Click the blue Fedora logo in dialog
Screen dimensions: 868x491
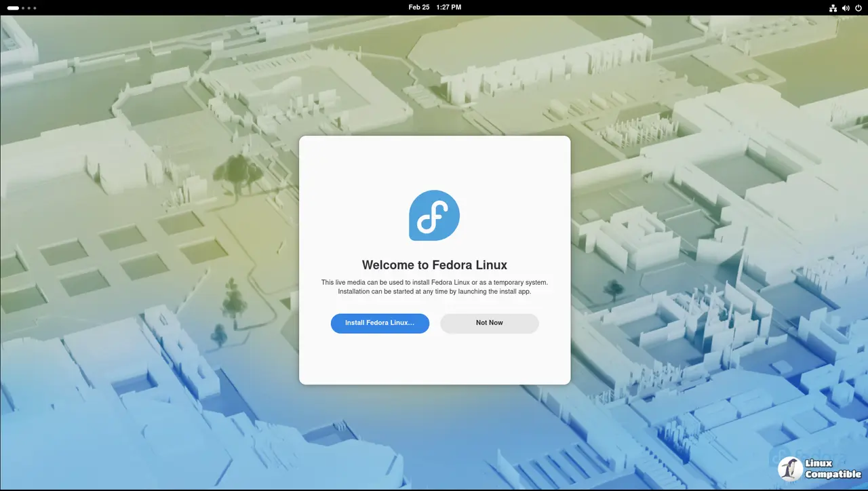(434, 215)
